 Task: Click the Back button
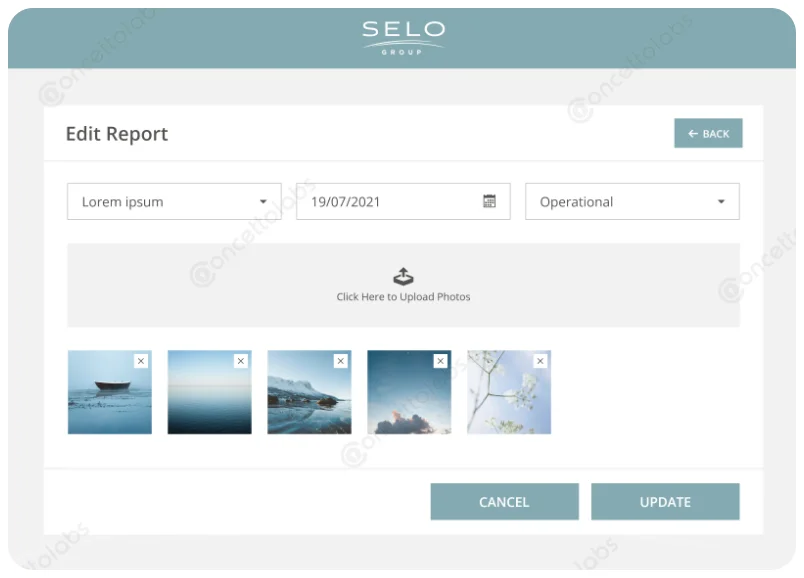point(708,134)
